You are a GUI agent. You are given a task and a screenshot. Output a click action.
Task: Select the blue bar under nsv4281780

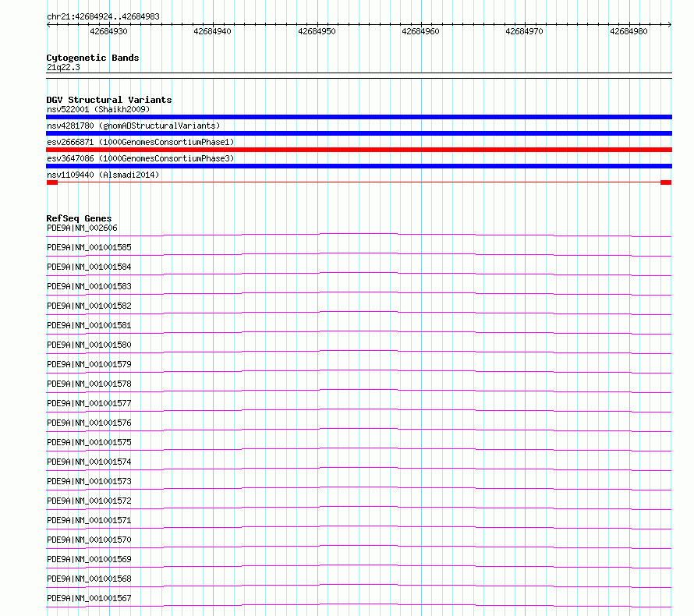click(359, 133)
